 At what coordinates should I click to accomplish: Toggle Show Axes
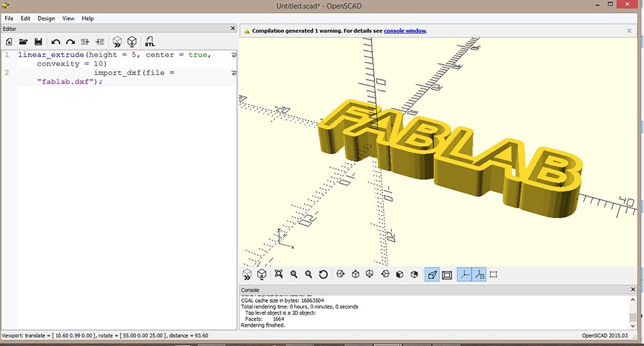(464, 275)
